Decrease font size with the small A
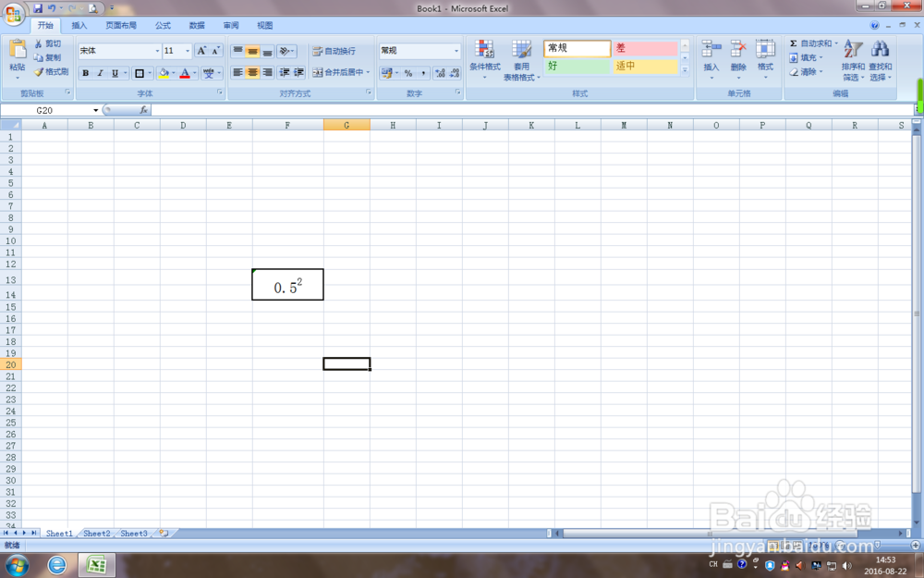 (215, 51)
